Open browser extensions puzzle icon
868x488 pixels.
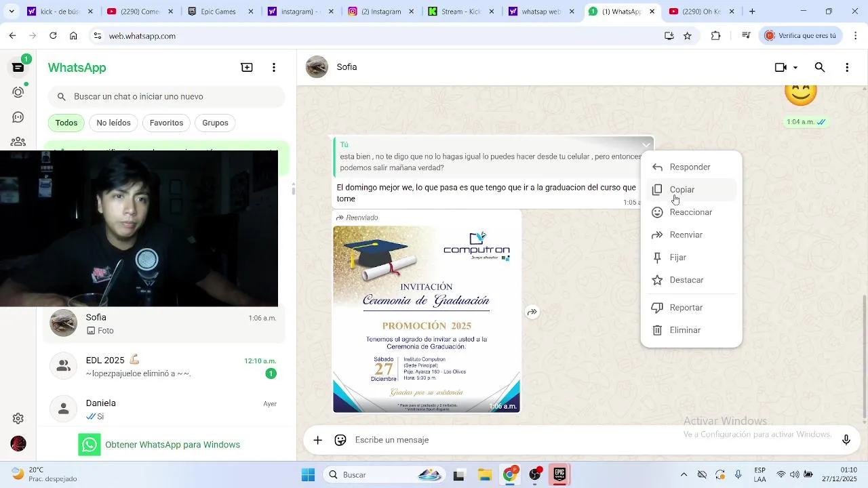pyautogui.click(x=715, y=36)
